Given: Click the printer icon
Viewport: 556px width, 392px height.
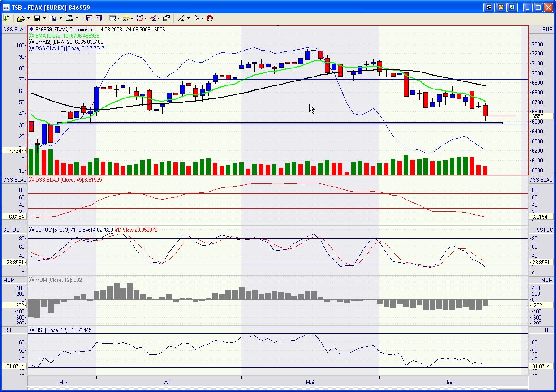Looking at the screenshot, I should [69, 18].
